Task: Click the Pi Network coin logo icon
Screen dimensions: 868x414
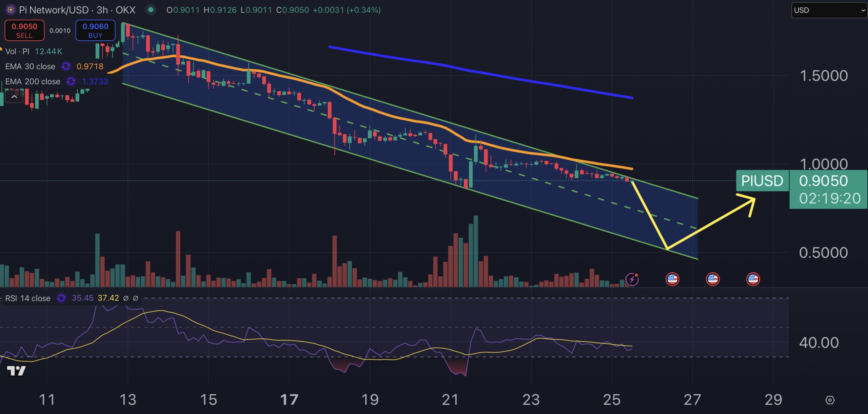Action: point(11,10)
